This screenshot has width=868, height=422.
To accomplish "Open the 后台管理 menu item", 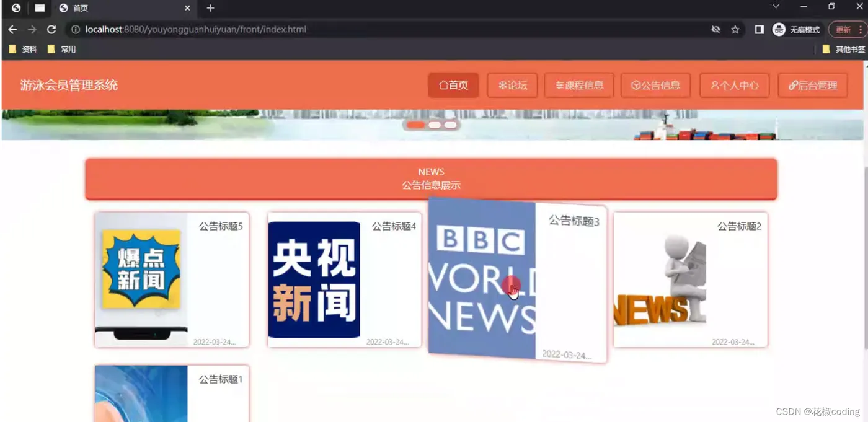I will click(813, 86).
